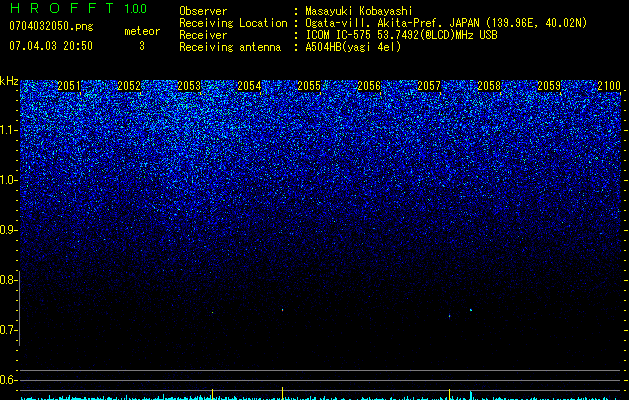Click the 1.1 kHz frequency label
This screenshot has width=629, height=400.
pos(9,130)
